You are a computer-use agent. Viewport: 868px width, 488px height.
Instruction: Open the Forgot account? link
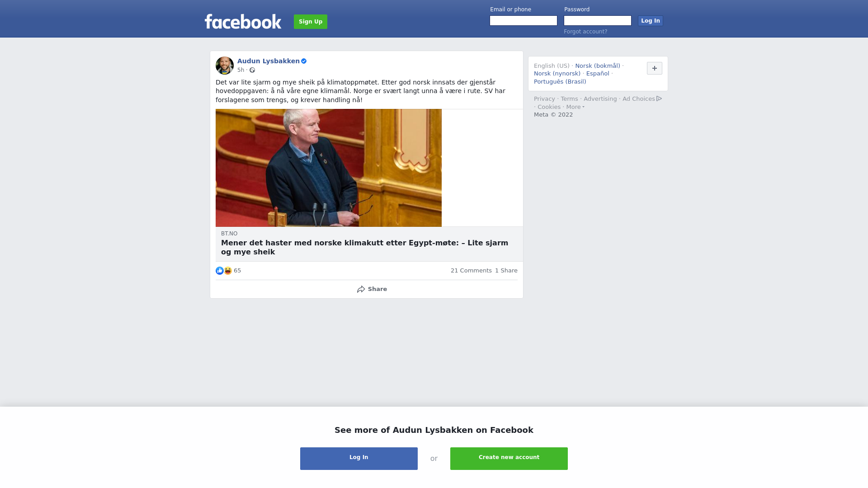[585, 32]
